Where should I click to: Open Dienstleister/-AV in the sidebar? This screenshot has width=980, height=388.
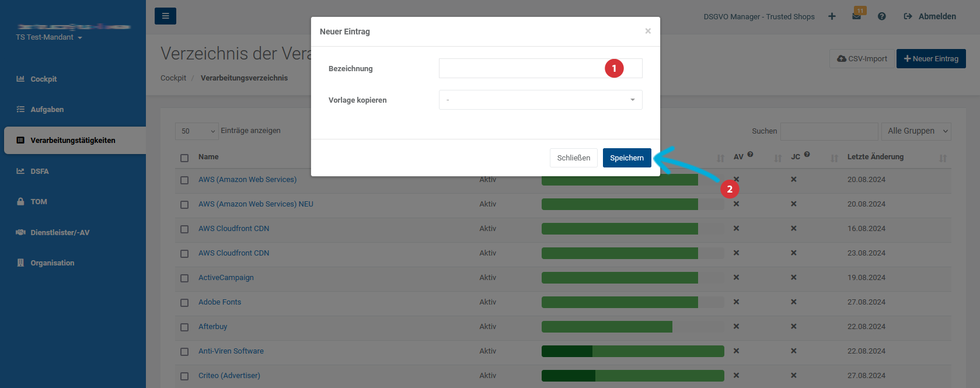pyautogui.click(x=60, y=232)
